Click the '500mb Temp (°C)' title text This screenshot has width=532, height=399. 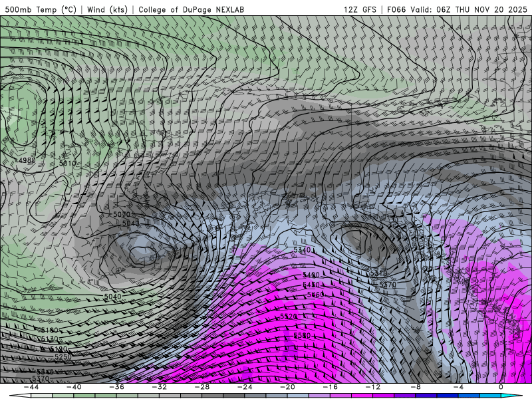(x=41, y=9)
